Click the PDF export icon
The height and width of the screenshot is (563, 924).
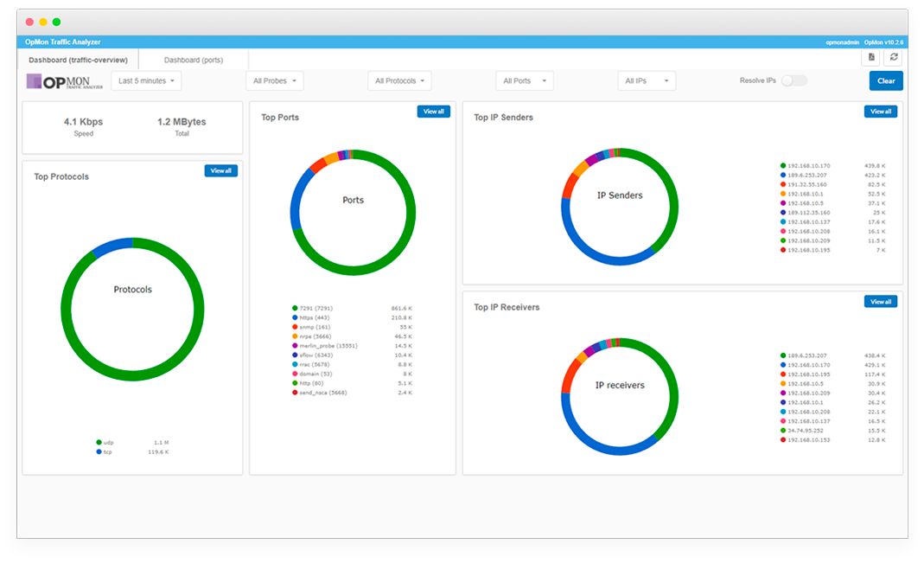pos(871,57)
